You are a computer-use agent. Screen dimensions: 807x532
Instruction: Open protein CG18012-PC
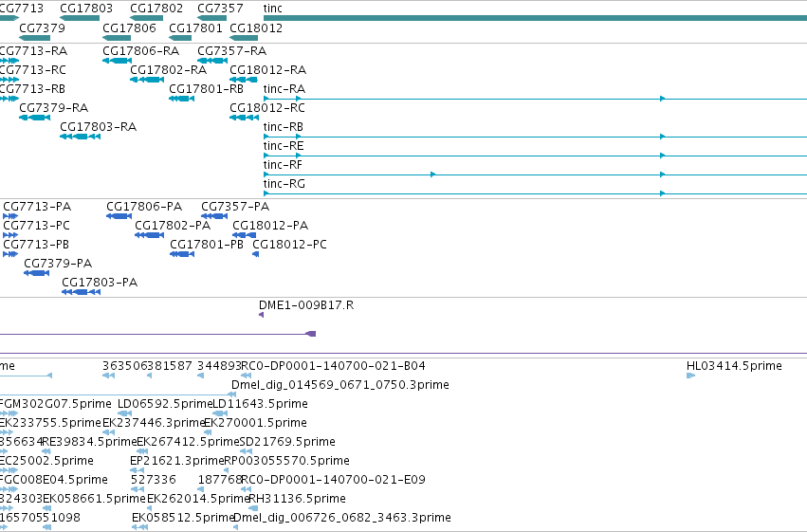(x=289, y=245)
